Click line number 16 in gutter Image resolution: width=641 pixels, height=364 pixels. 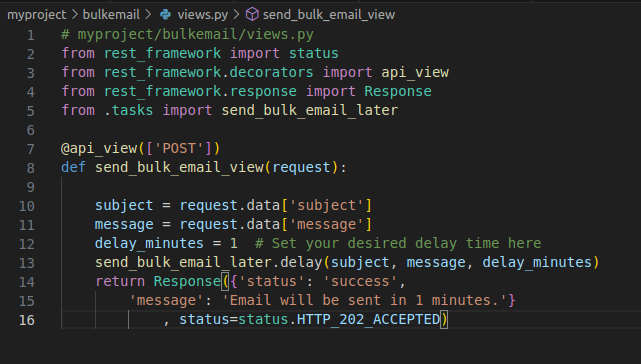pos(27,320)
